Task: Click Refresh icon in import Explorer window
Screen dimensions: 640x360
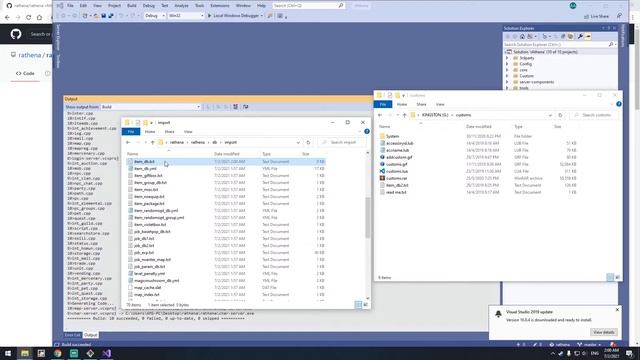Action: 308,142
